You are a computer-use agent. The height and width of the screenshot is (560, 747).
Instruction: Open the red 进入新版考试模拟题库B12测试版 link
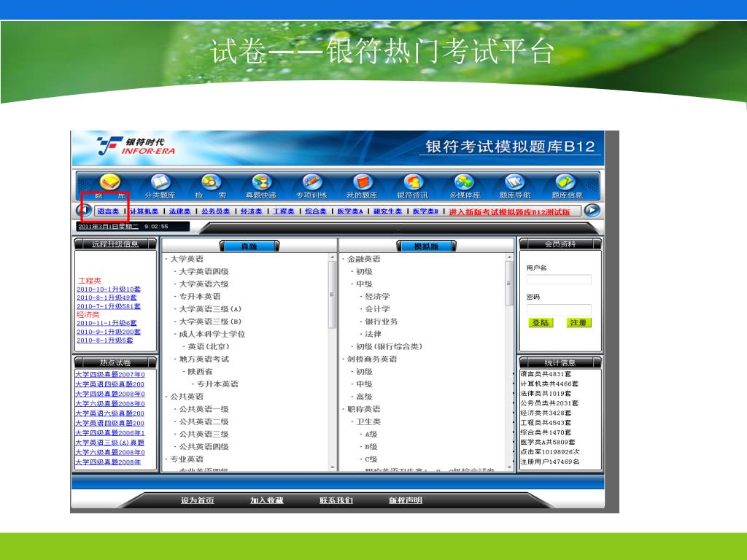[509, 212]
